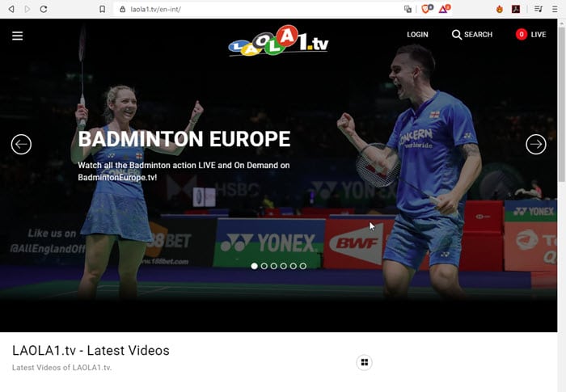Click the LAOLA1.tv - Latest Videos heading
This screenshot has width=566, height=392.
click(91, 351)
